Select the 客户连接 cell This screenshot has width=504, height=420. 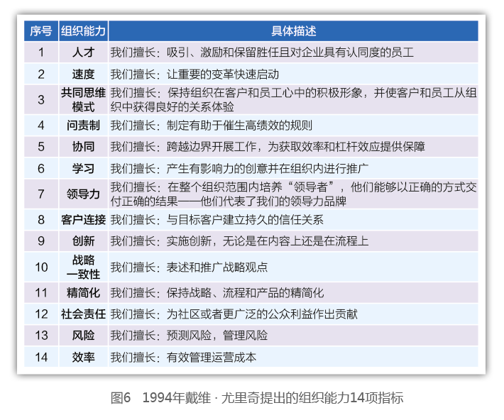pyautogui.click(x=83, y=219)
